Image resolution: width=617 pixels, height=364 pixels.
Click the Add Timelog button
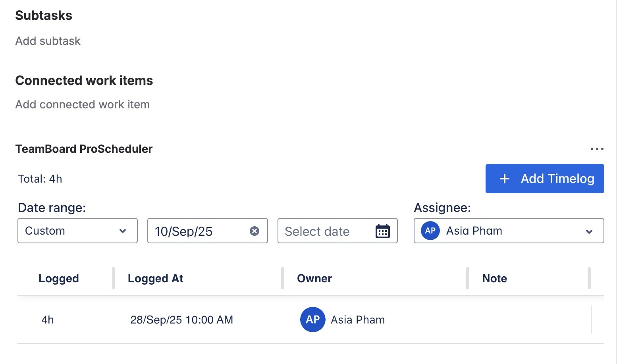pos(544,179)
